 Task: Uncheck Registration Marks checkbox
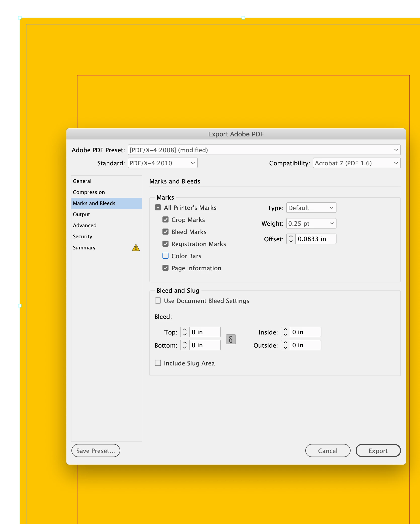165,244
